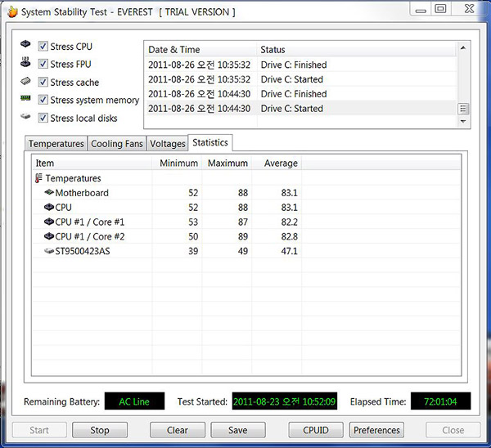This screenshot has width=491, height=448.
Task: Click Motherboard average value 83.1
Action: [289, 193]
